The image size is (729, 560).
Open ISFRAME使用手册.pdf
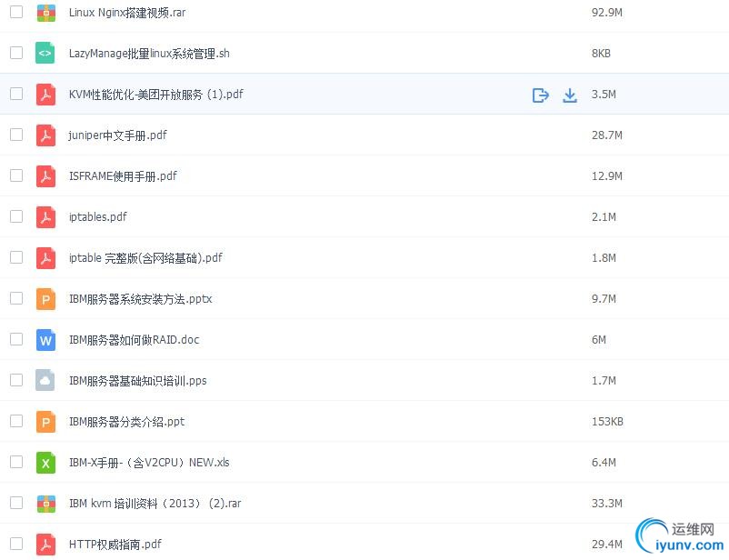[x=123, y=176]
